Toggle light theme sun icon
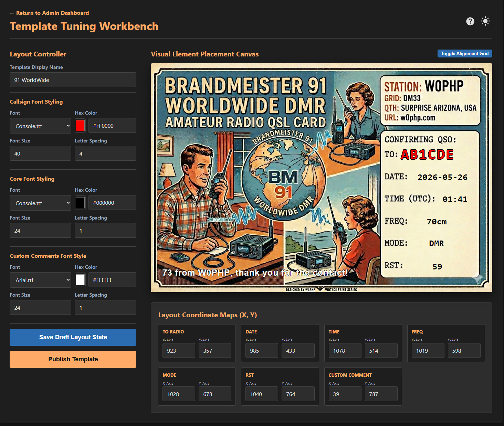 click(x=485, y=21)
